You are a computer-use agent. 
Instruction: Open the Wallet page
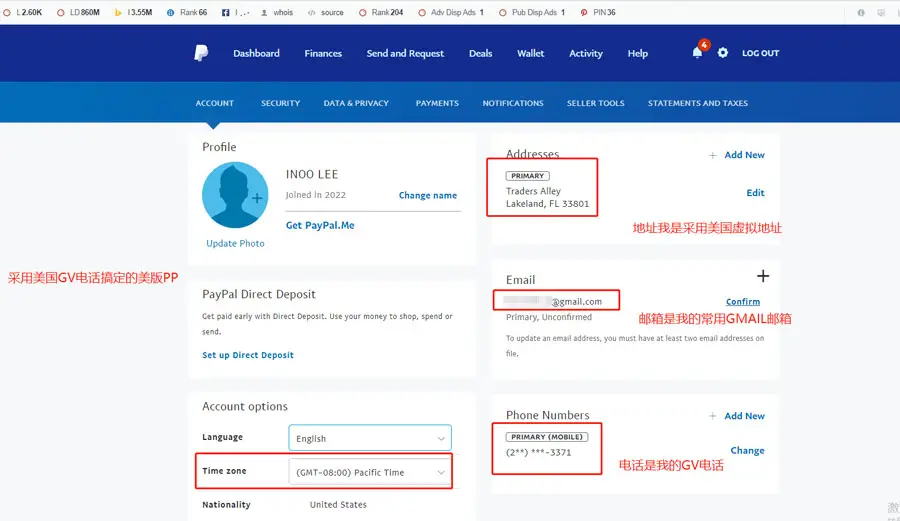pyautogui.click(x=530, y=53)
